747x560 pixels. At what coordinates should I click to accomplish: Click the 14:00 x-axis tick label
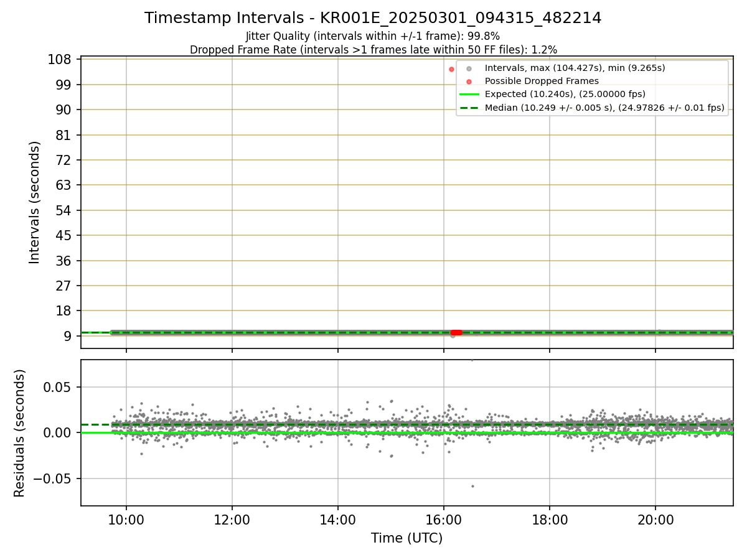click(338, 520)
